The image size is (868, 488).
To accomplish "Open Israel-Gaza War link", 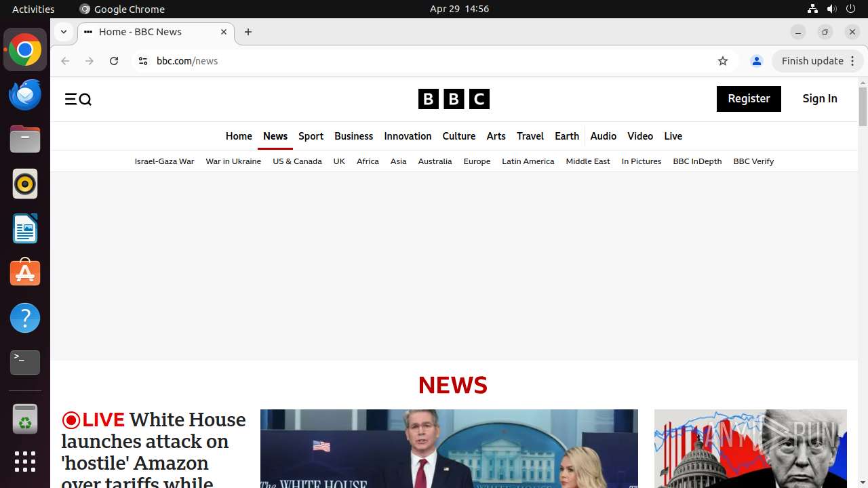I will [164, 161].
